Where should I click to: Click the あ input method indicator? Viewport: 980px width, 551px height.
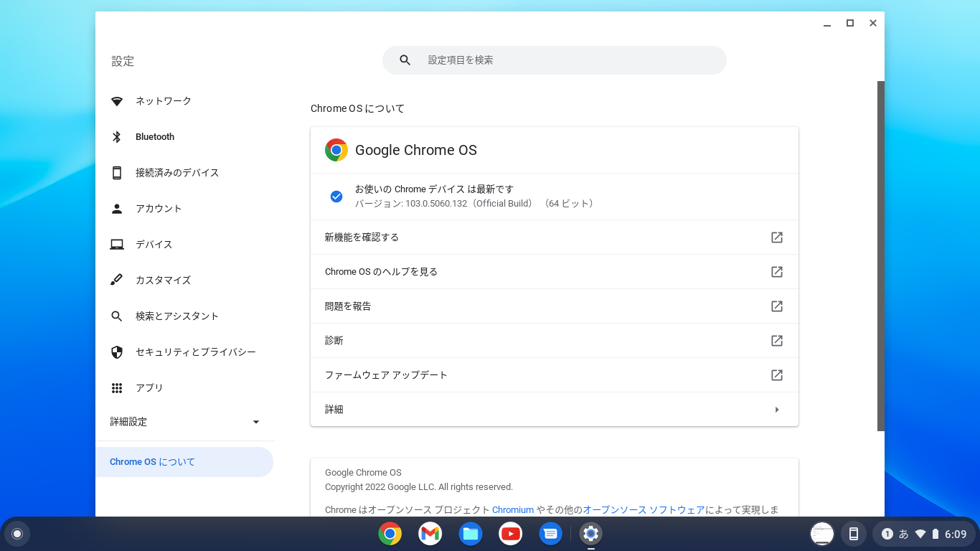coord(904,534)
